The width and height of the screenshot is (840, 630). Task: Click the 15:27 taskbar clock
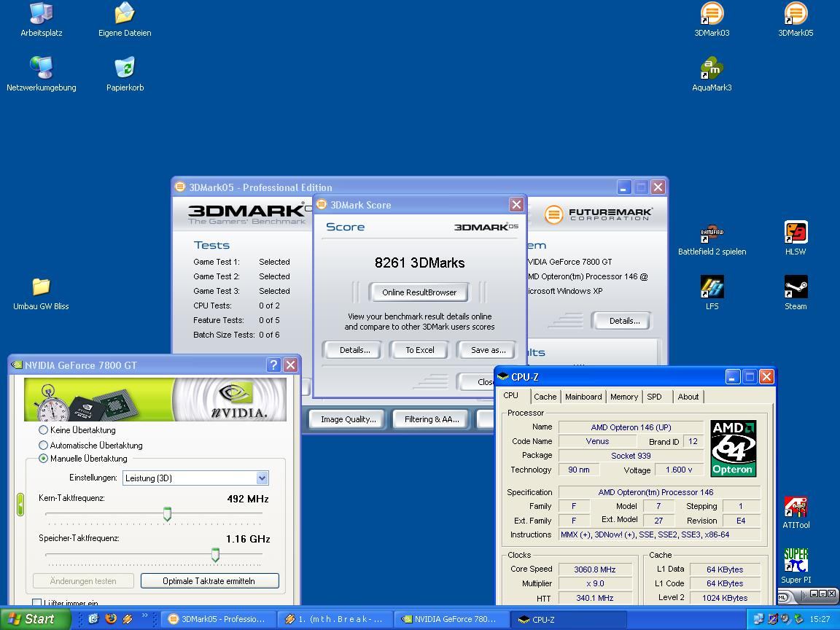[x=820, y=619]
